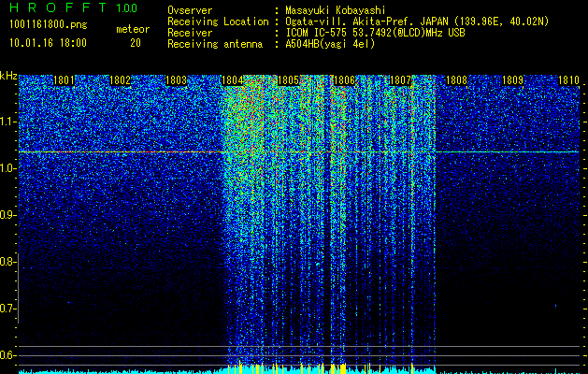Click the 1802 time marker
The width and height of the screenshot is (588, 374).
tap(120, 80)
